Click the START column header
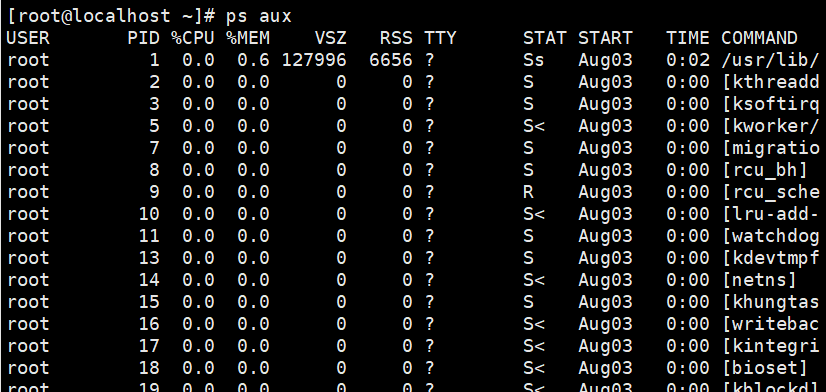Screen dimensions: 826x392 point(605,38)
